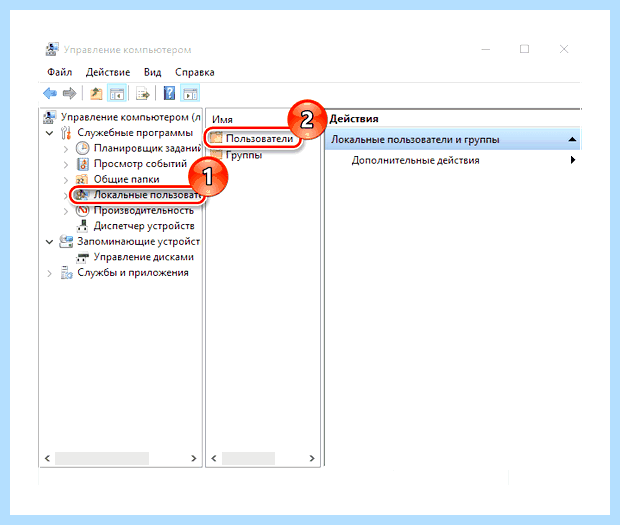
Task: Maximize the Управление компьютером window
Action: (x=524, y=49)
